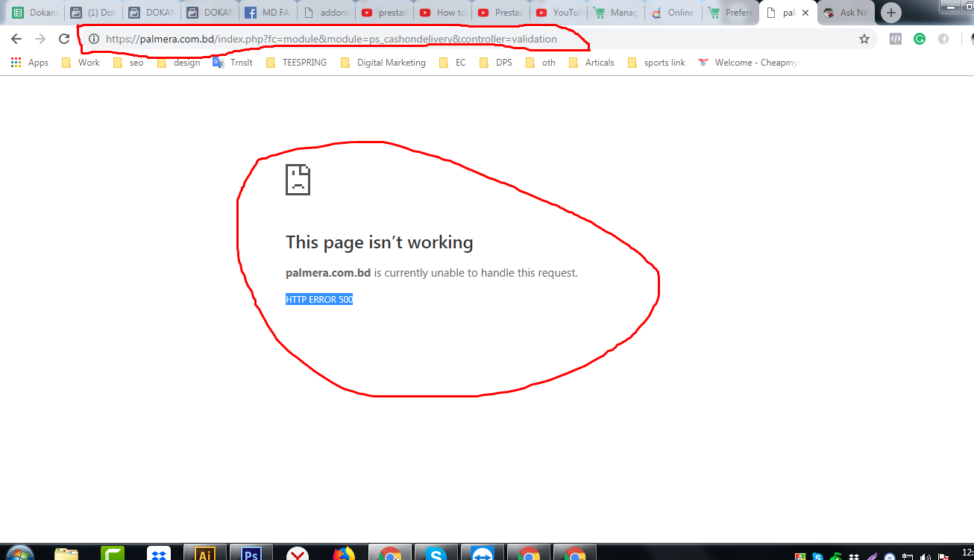Switch to the Prefere tab
The height and width of the screenshot is (560, 974).
[732, 13]
